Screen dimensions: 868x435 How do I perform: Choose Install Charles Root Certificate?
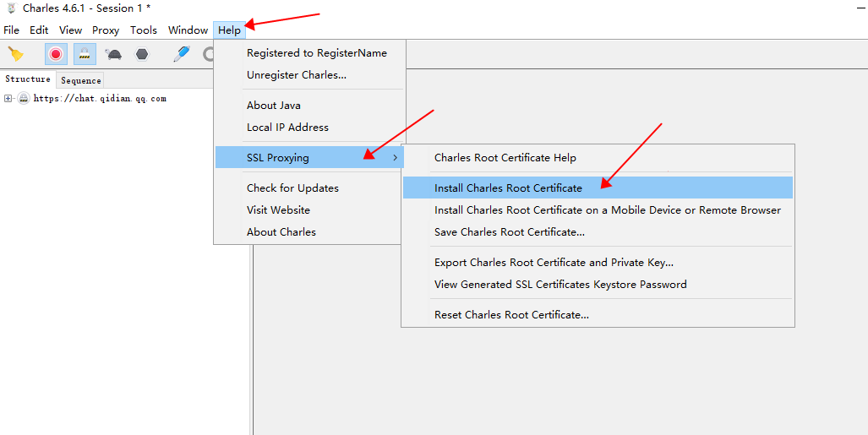598,188
